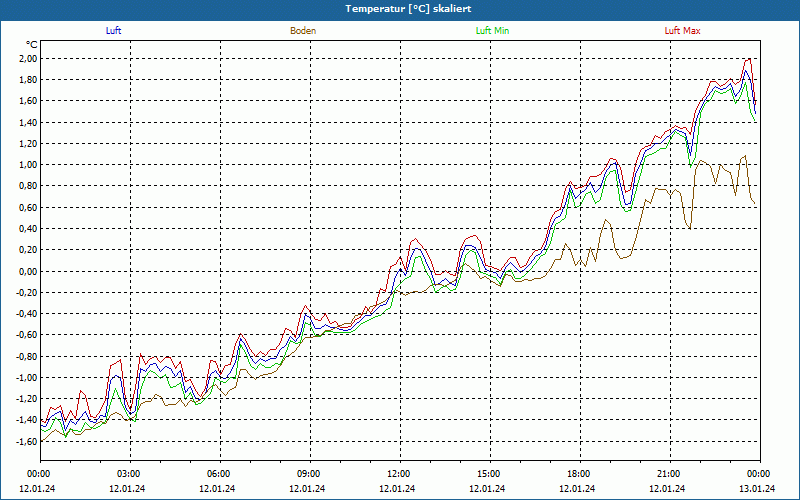Screen dimensions: 800x500
Task: Click the 'Luft Max' legend label
Action: tap(683, 31)
